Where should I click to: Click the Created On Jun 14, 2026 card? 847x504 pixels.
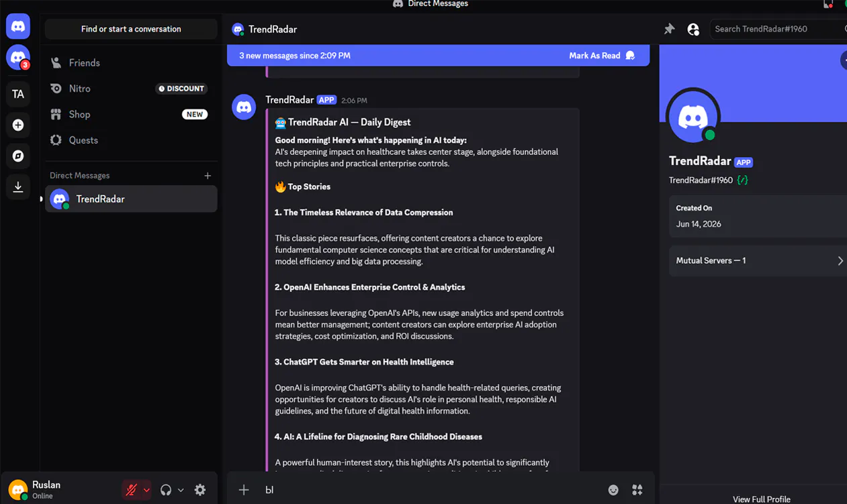coord(758,216)
